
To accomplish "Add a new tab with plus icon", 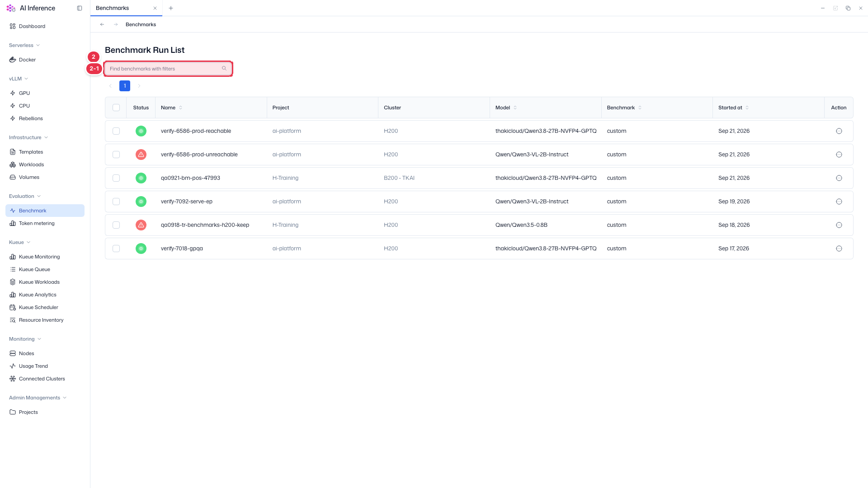I will (171, 8).
